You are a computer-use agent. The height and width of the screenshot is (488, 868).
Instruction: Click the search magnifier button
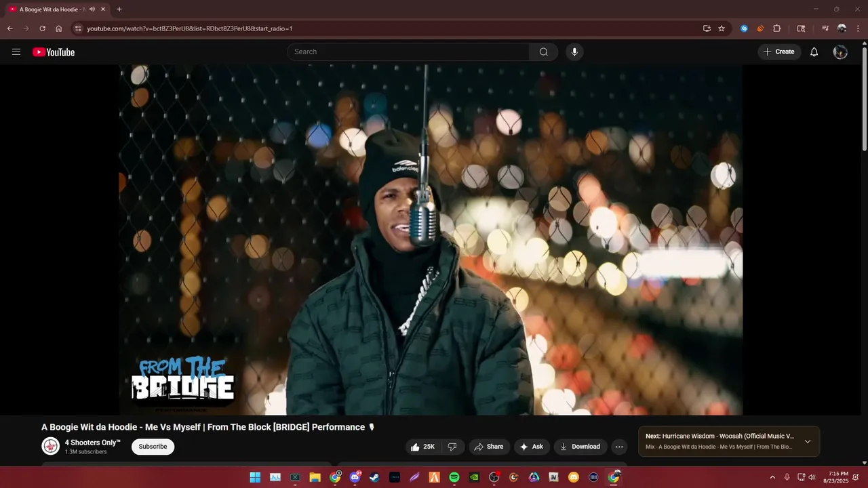click(544, 52)
